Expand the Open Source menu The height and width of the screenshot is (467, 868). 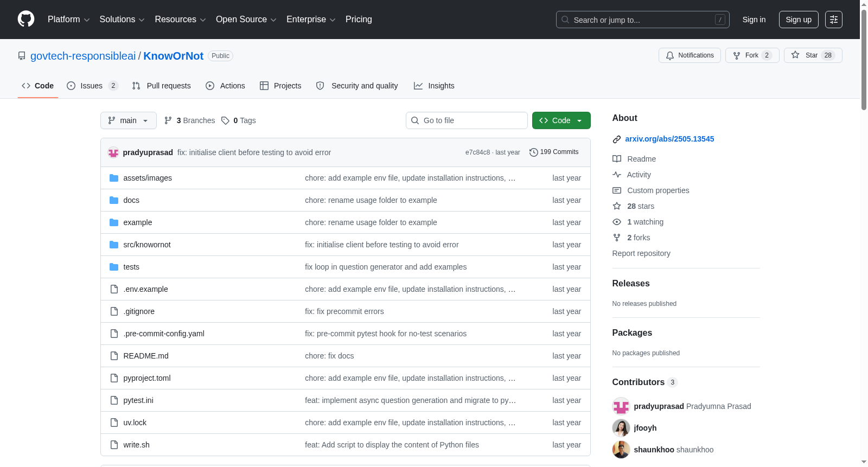246,20
